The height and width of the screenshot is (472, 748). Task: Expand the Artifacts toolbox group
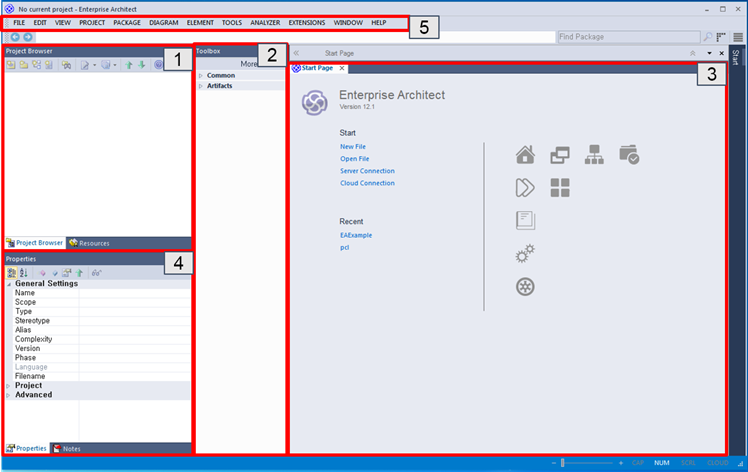coord(201,86)
